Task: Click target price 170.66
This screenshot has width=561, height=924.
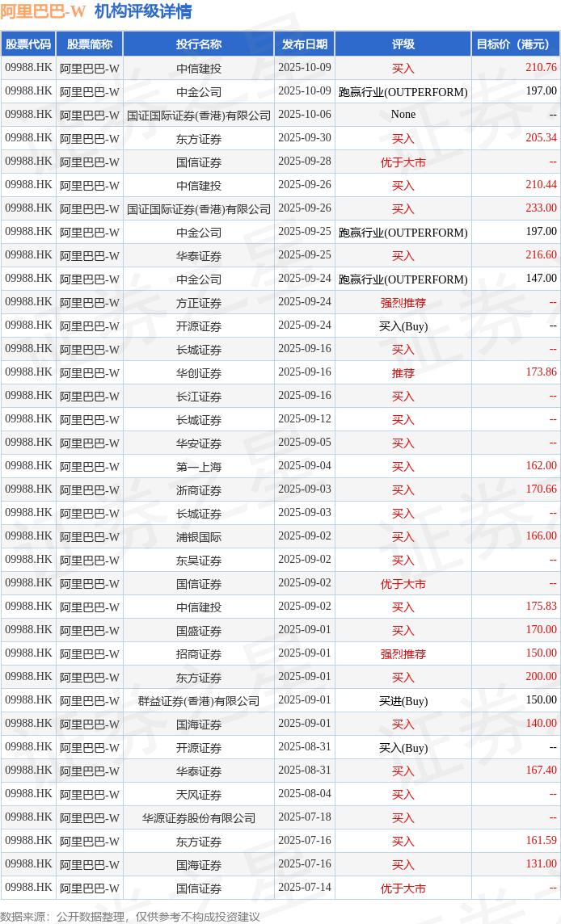Action: pyautogui.click(x=541, y=489)
